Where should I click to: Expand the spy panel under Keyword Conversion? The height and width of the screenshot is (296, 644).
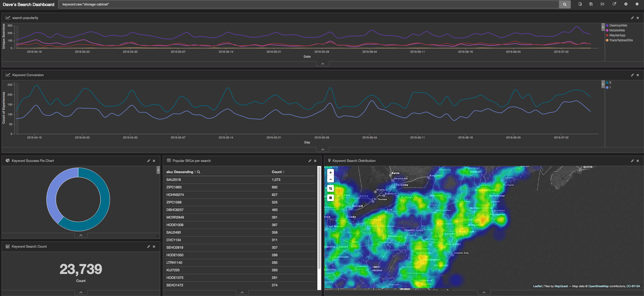coord(323,149)
